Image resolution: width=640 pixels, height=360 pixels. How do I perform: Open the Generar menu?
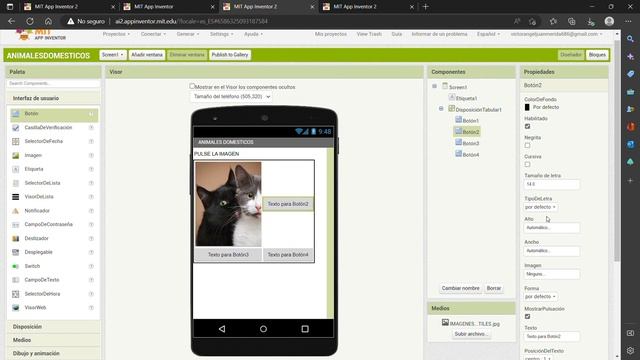point(188,34)
